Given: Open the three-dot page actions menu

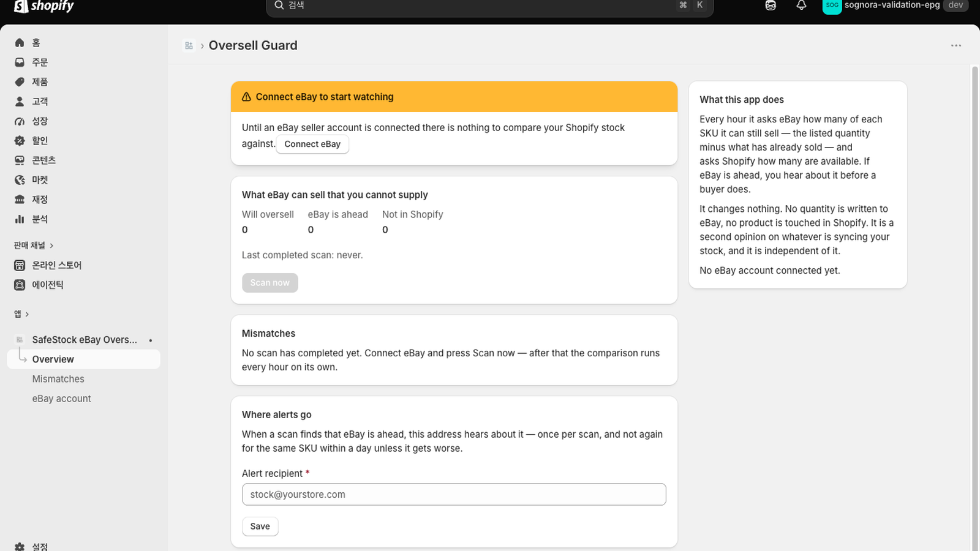Looking at the screenshot, I should (x=956, y=46).
